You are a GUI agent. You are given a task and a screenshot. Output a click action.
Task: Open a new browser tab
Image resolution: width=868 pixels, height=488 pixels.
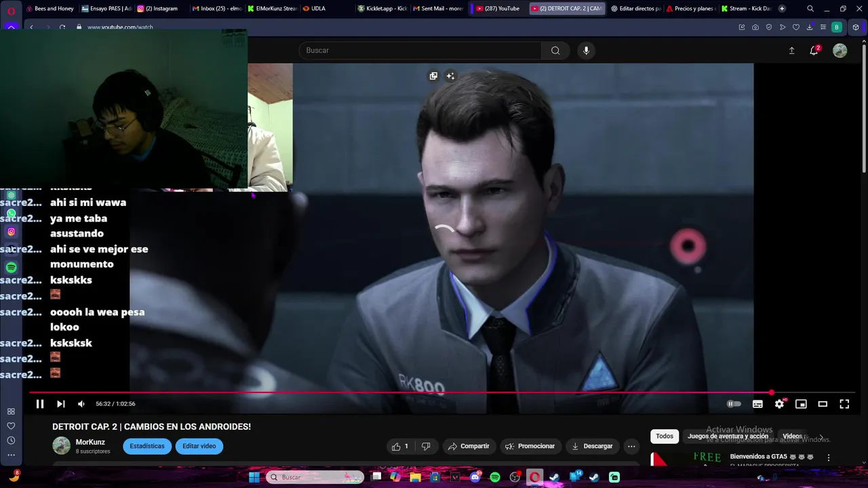coord(782,9)
